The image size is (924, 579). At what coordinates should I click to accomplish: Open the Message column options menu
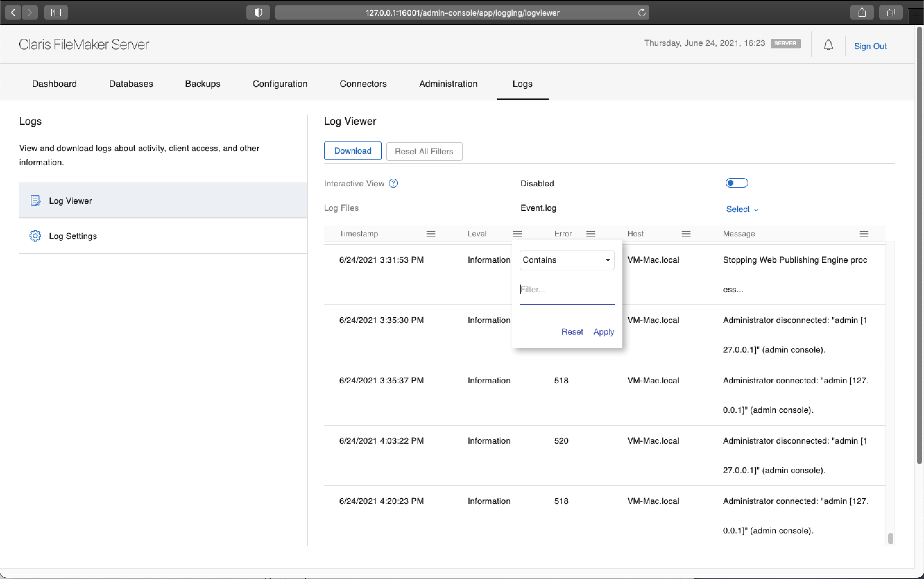pyautogui.click(x=864, y=234)
